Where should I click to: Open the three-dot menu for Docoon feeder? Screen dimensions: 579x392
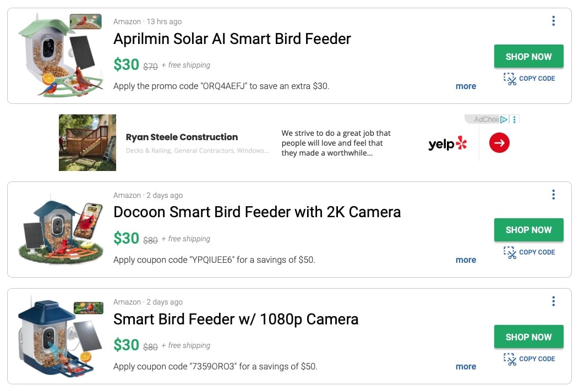553,195
